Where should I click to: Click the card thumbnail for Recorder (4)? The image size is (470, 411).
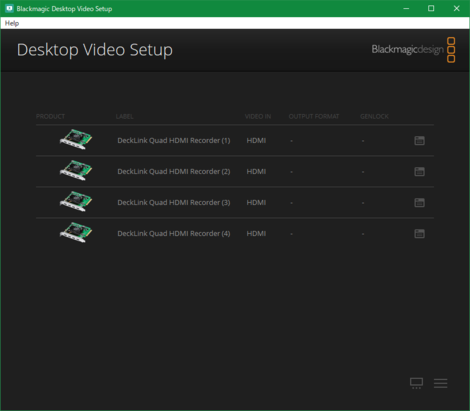coord(76,232)
